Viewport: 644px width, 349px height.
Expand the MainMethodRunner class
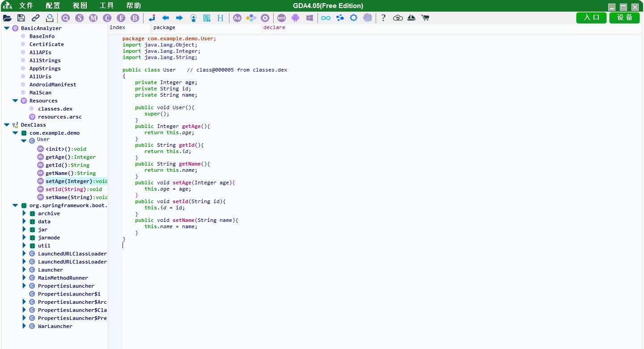click(24, 278)
